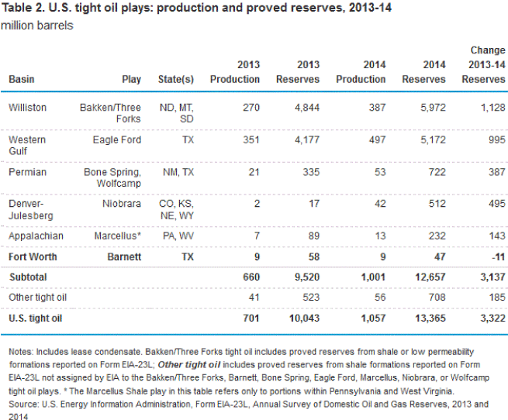The width and height of the screenshot is (508, 420).
Task: Select the 'Niobrara' play cell
Action: 123,203
